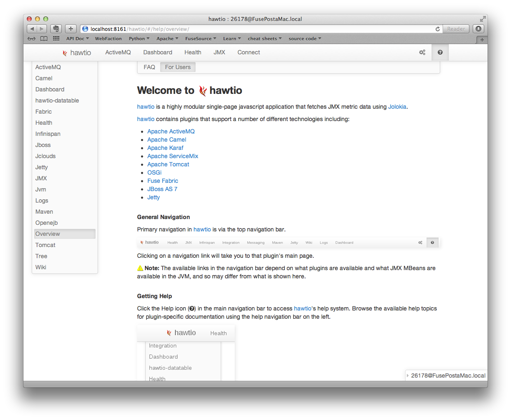This screenshot has width=511, height=420.
Task: Select Overview in the help sidebar
Action: point(65,234)
